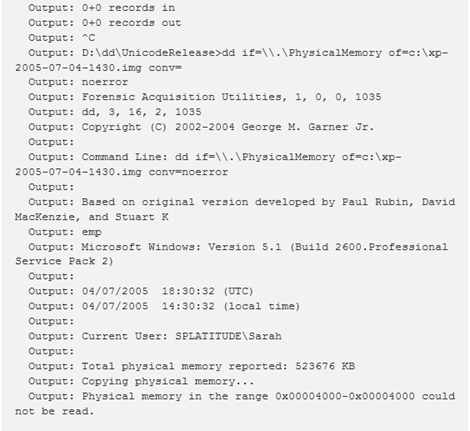Click the '0+0 records out' output line
The height and width of the screenshot is (431, 470).
[x=105, y=23]
